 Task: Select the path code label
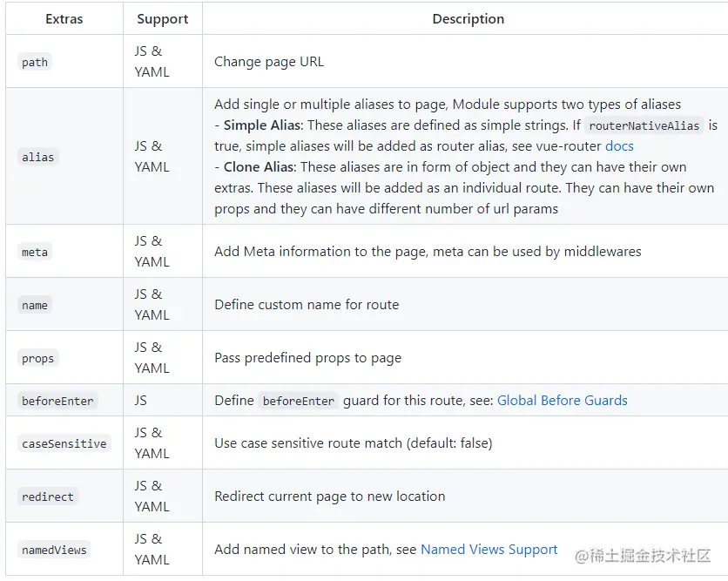coord(35,62)
